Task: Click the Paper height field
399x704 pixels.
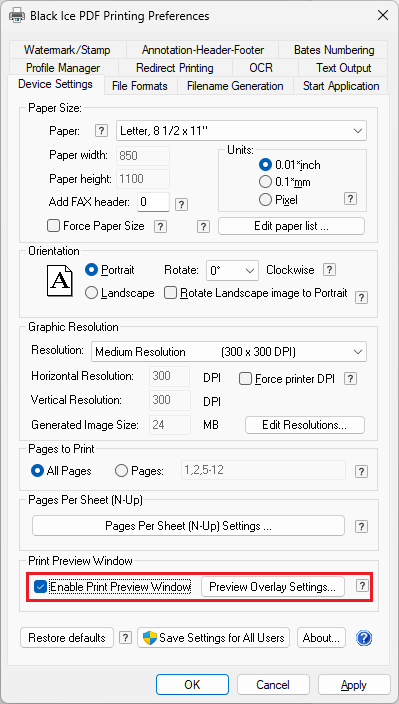Action: point(143,179)
